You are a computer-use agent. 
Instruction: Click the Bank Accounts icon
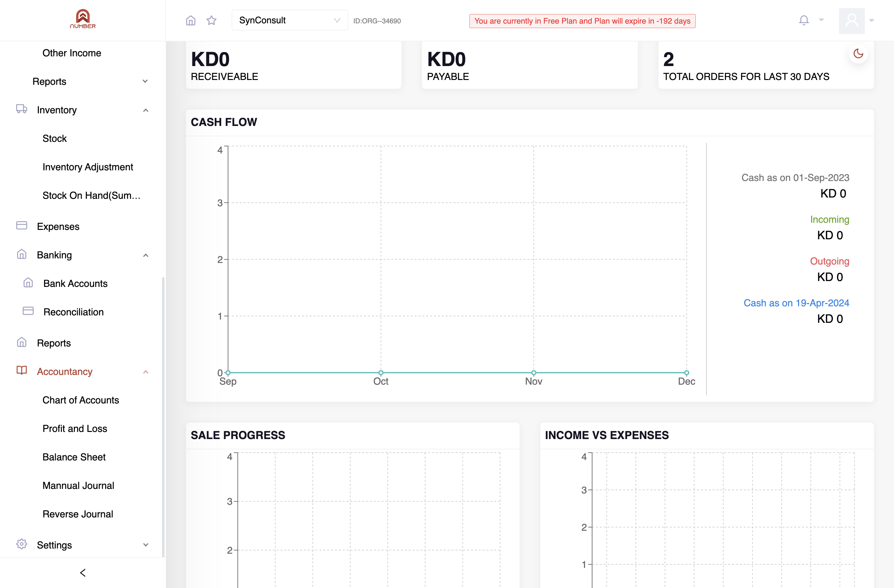[x=28, y=283]
